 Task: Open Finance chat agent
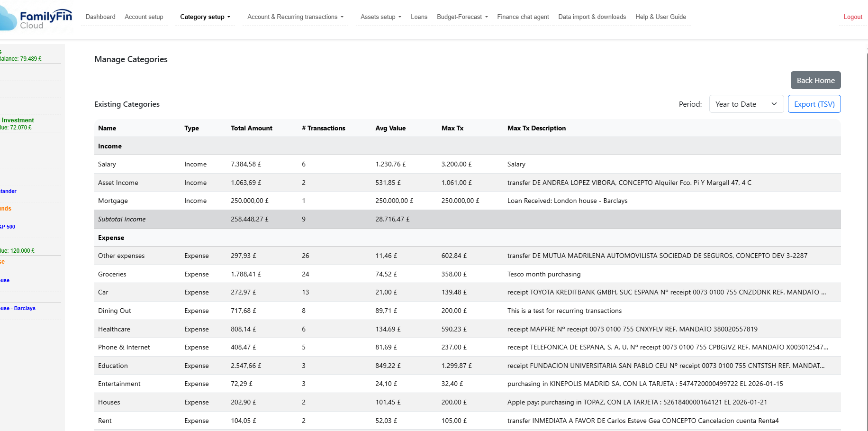523,17
